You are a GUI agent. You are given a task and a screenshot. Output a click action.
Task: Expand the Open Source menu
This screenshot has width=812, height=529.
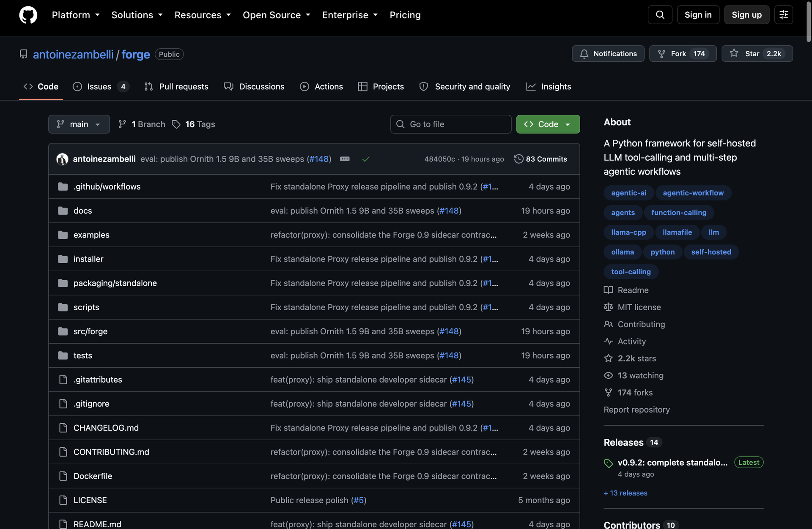277,15
